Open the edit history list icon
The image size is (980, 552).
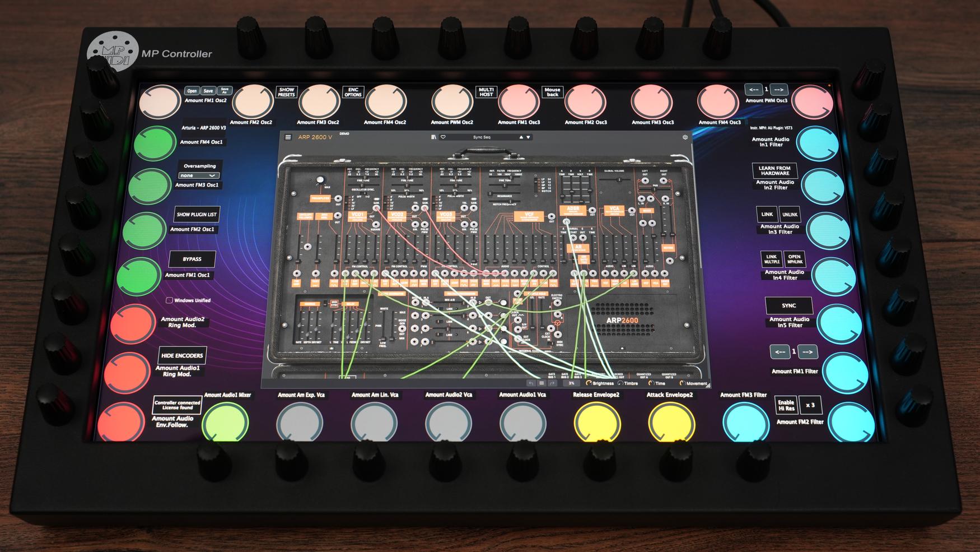pos(542,383)
